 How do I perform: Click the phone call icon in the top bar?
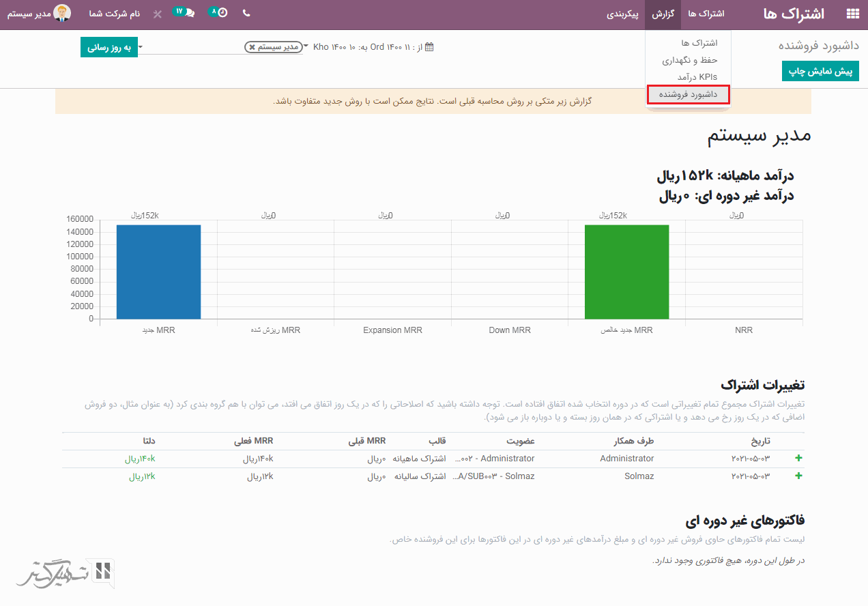(x=246, y=13)
